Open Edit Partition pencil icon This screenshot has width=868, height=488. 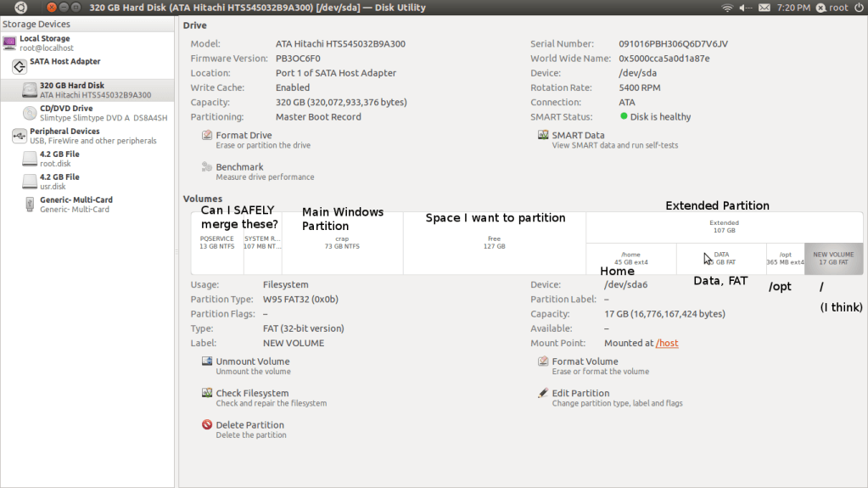pos(543,394)
